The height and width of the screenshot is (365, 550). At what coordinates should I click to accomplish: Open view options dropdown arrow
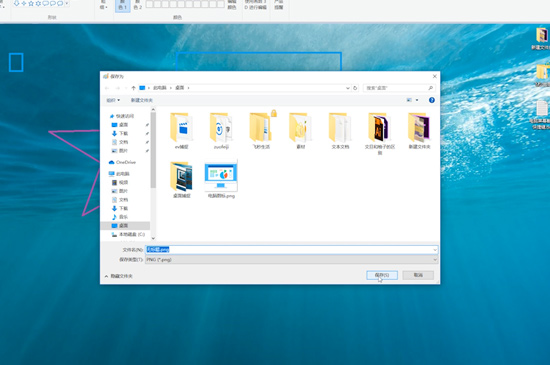click(x=417, y=100)
